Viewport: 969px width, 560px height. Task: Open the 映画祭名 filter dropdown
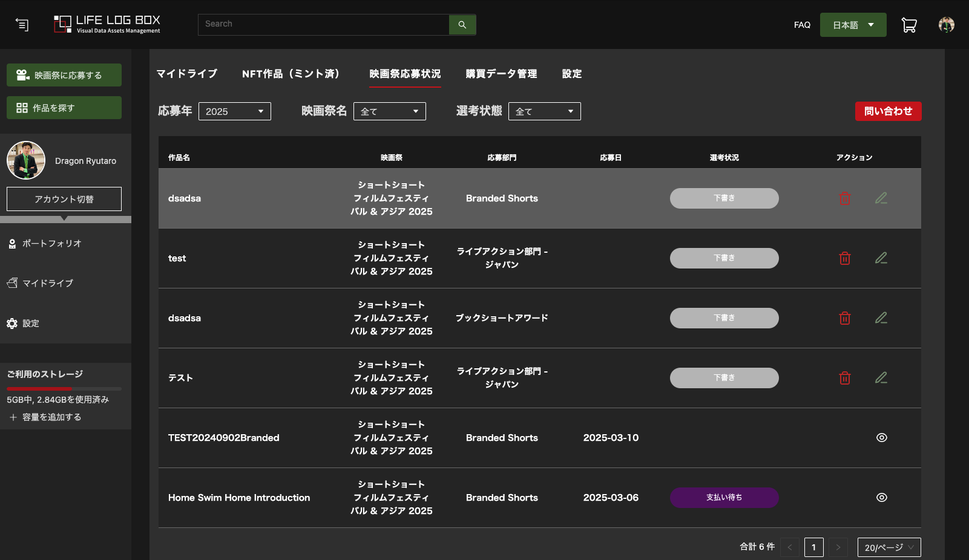coord(390,111)
